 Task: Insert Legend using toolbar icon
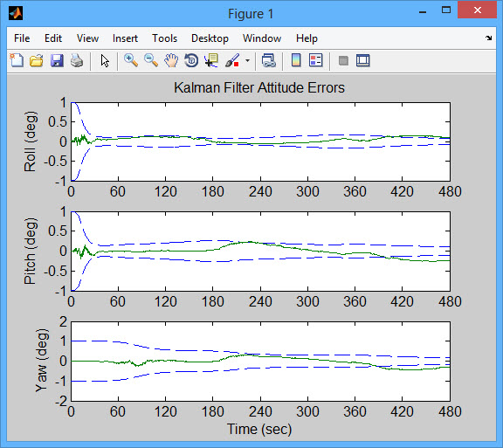coord(315,60)
